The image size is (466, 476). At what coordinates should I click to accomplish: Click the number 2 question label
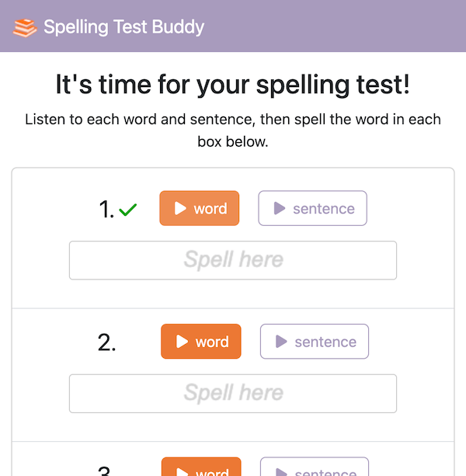107,342
